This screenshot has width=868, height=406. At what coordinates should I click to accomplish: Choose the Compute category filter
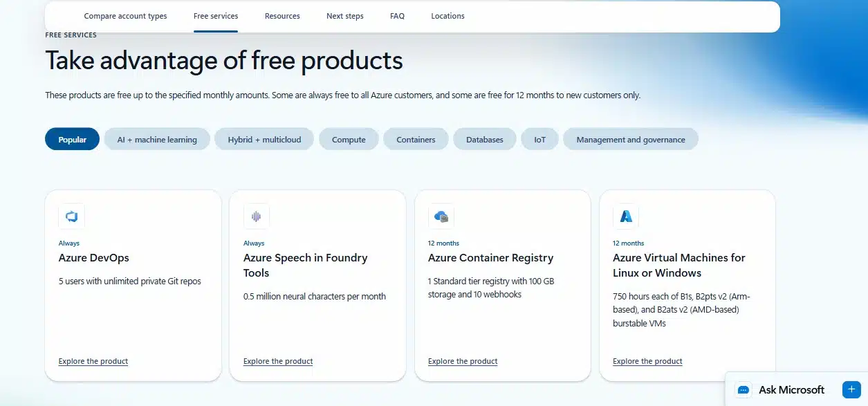point(349,139)
